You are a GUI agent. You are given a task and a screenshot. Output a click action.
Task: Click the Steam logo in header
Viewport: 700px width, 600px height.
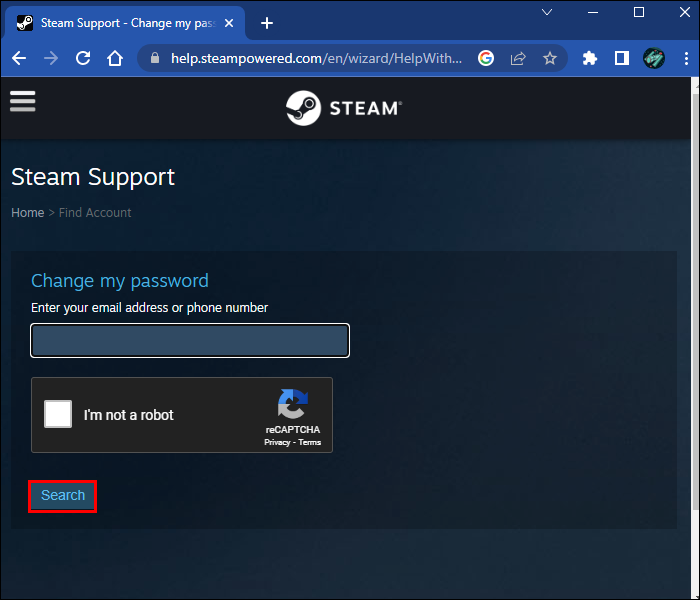[344, 108]
